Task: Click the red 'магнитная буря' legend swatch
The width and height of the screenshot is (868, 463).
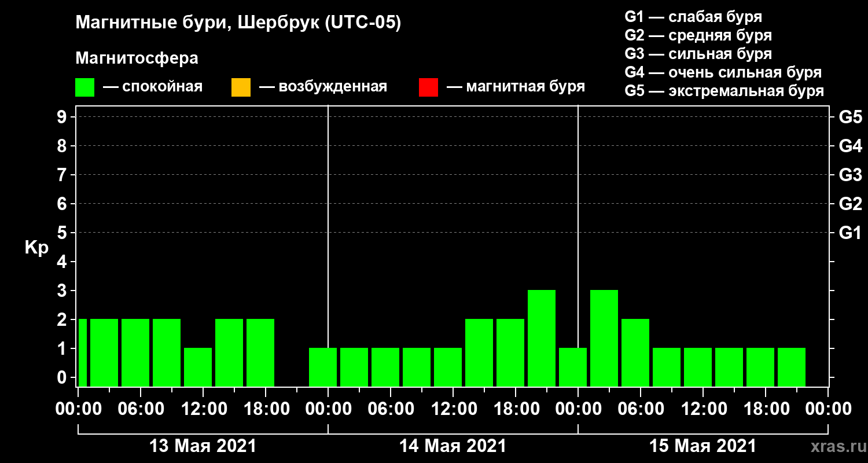Action: point(428,87)
